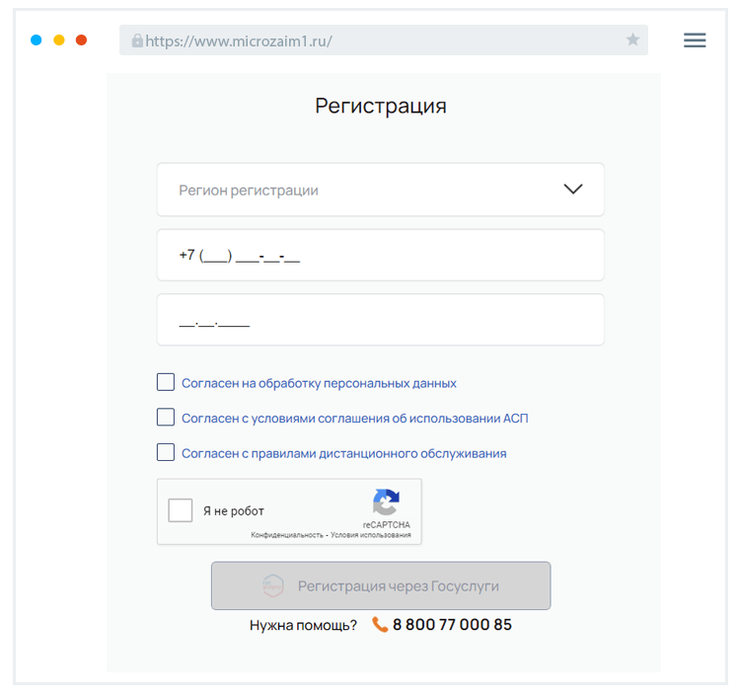
Task: Click the Gosuslugi emblem icon
Action: click(273, 586)
